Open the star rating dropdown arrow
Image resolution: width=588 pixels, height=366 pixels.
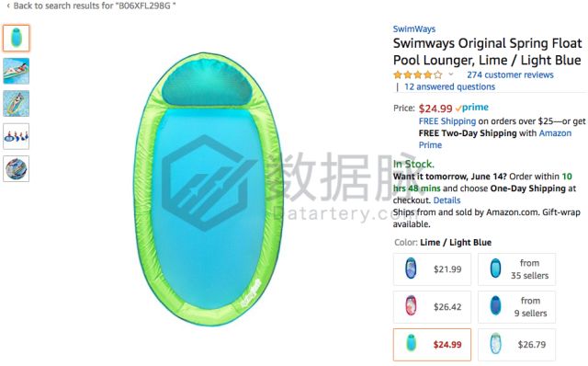451,74
